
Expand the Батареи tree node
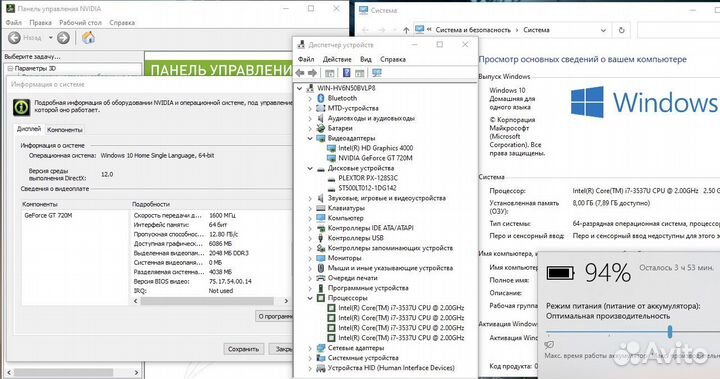(310, 128)
